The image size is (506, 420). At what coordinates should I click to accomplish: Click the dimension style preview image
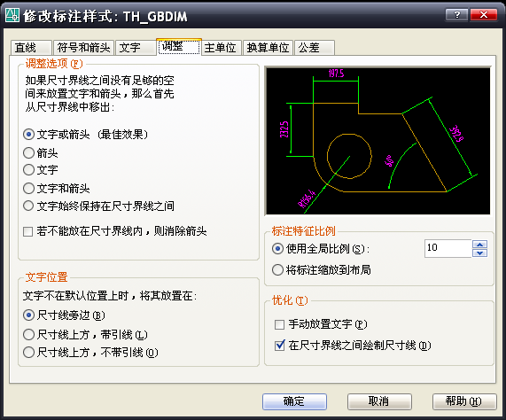pos(378,141)
